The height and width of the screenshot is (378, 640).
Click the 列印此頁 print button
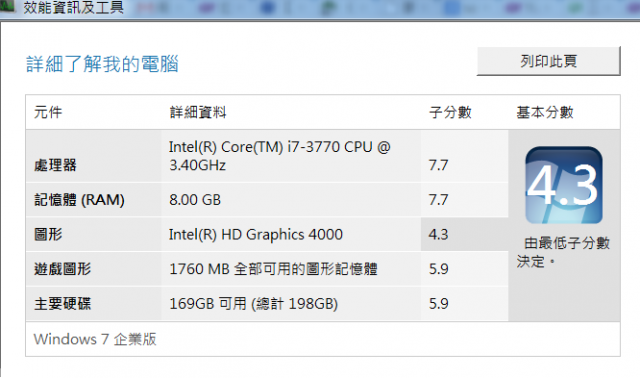point(548,61)
